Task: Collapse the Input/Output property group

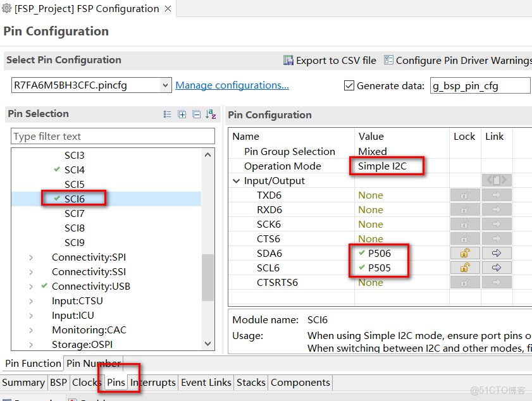Action: coord(237,181)
